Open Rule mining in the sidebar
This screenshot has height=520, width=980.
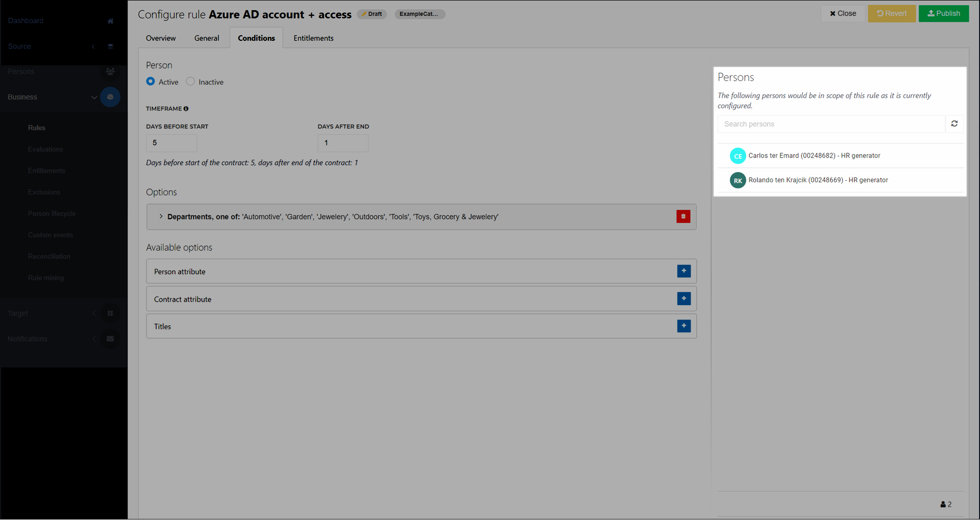tap(46, 278)
